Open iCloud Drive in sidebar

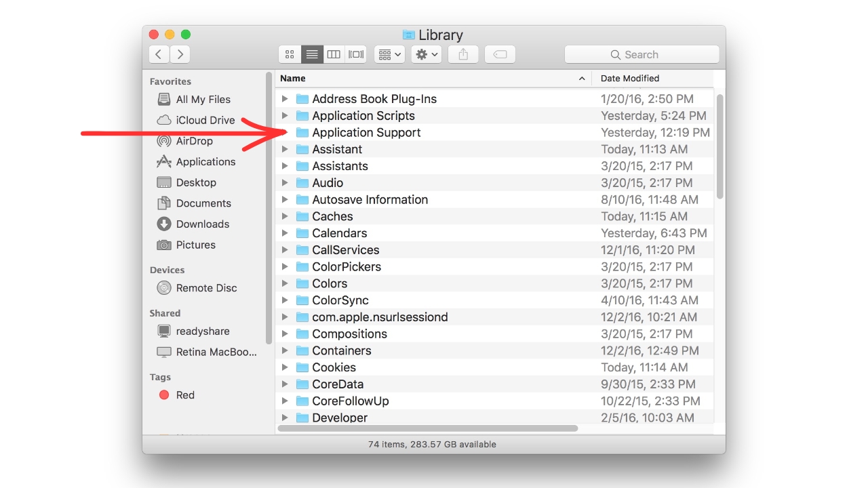(x=196, y=120)
